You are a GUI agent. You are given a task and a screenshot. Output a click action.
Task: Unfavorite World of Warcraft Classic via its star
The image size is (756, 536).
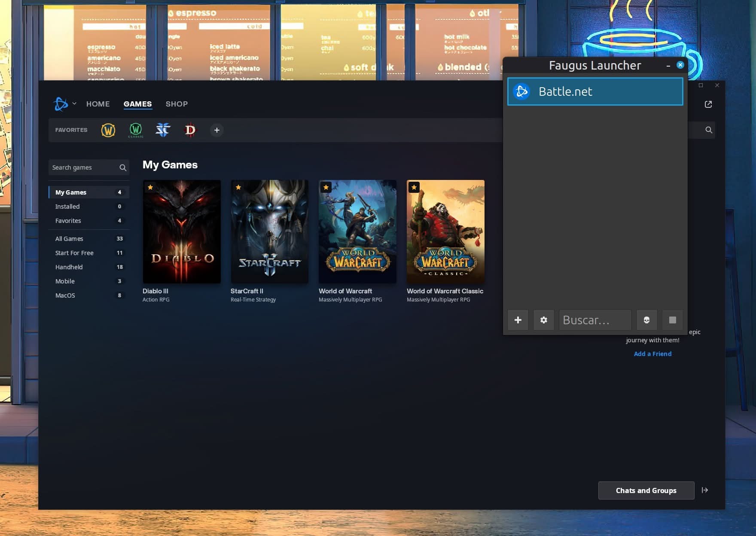click(414, 187)
